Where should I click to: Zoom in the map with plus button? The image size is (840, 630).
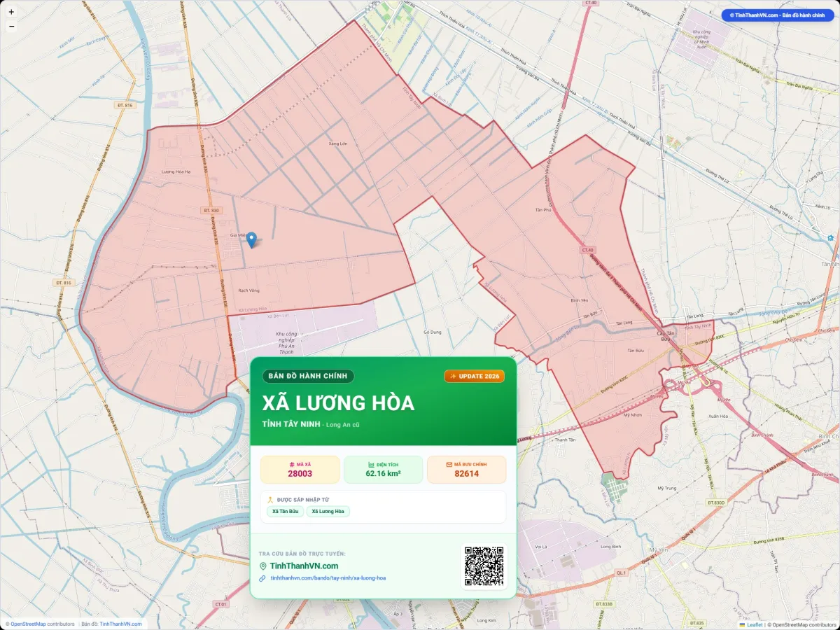pyautogui.click(x=11, y=12)
